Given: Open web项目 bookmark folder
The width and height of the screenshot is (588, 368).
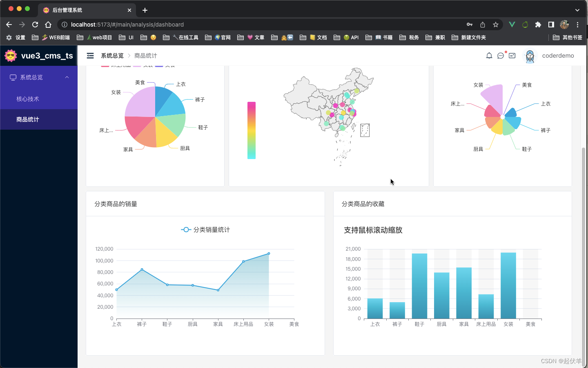Looking at the screenshot, I should tap(94, 37).
